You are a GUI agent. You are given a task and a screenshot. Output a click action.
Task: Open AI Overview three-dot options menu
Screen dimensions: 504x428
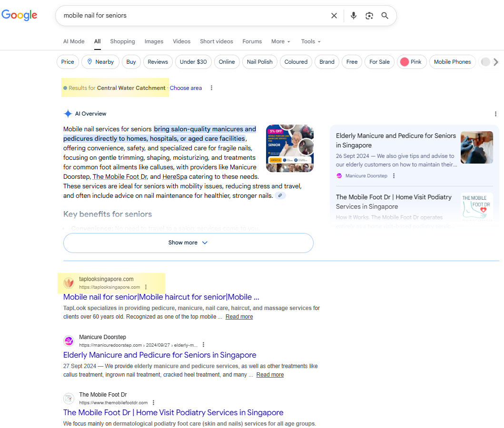(495, 114)
